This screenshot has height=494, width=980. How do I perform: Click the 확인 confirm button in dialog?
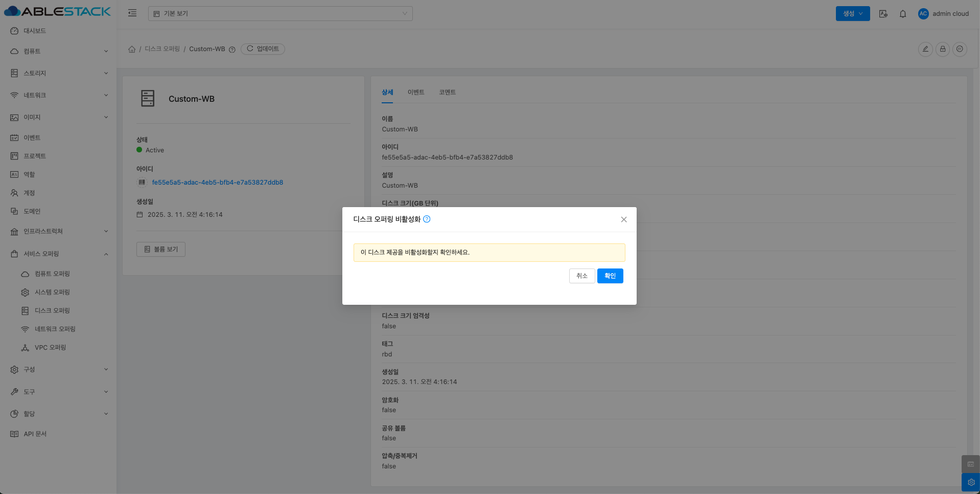[x=610, y=276]
